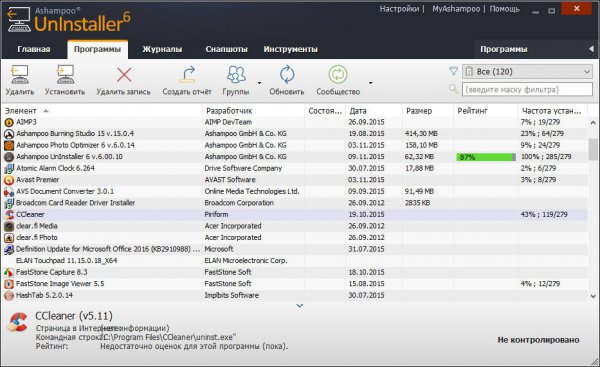Screen dimensions: 600x367
Task: Open the Помощь help link
Action: pyautogui.click(x=504, y=9)
